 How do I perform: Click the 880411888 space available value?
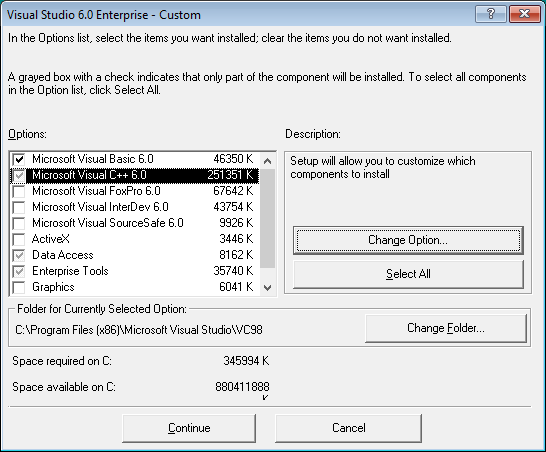tap(242, 387)
